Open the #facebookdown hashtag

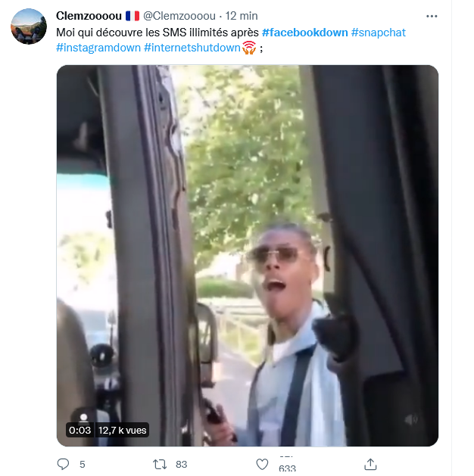click(x=304, y=33)
